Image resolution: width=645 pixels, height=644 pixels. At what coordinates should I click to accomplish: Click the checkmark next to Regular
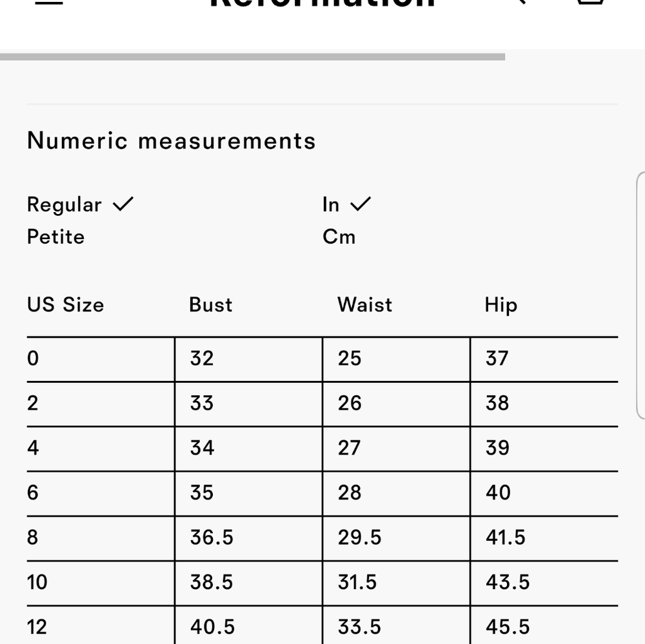123,204
